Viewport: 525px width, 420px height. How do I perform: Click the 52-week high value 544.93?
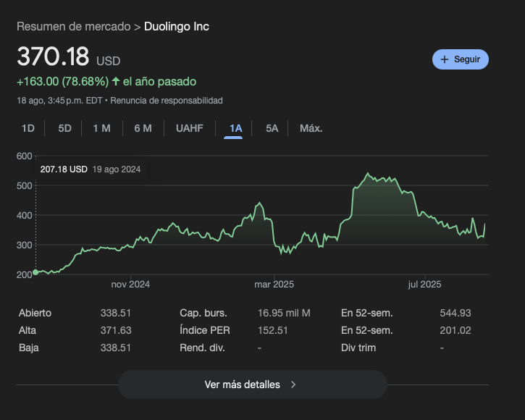click(x=455, y=313)
